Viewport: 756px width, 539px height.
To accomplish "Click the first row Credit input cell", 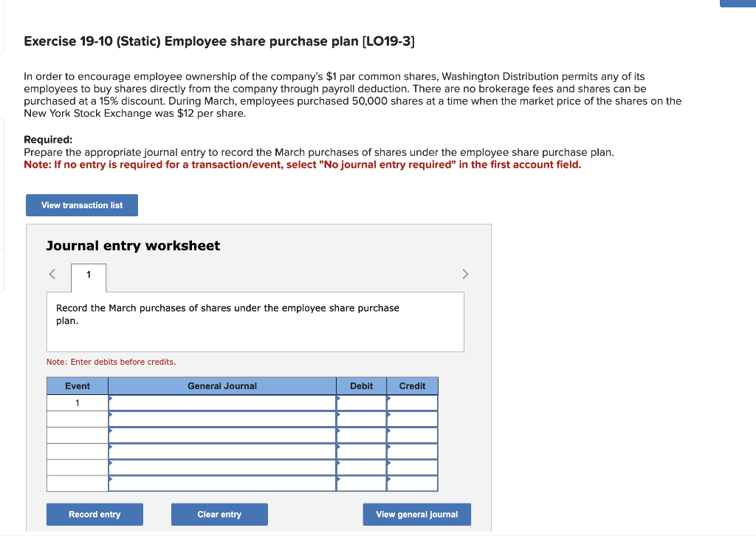I will click(412, 402).
